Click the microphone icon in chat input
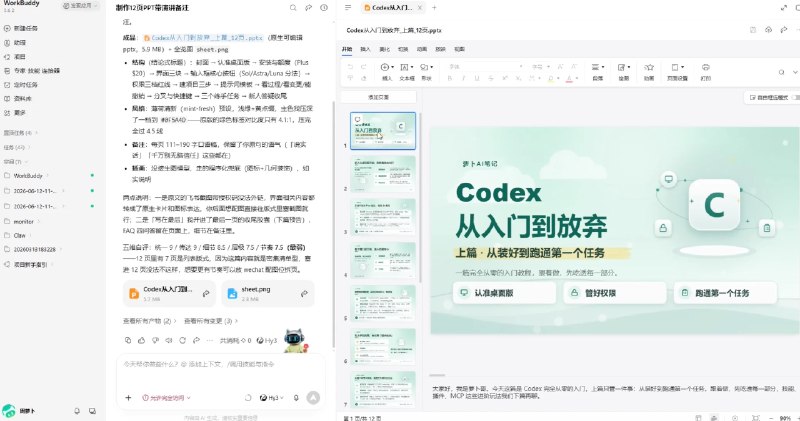800x421 pixels. click(296, 398)
